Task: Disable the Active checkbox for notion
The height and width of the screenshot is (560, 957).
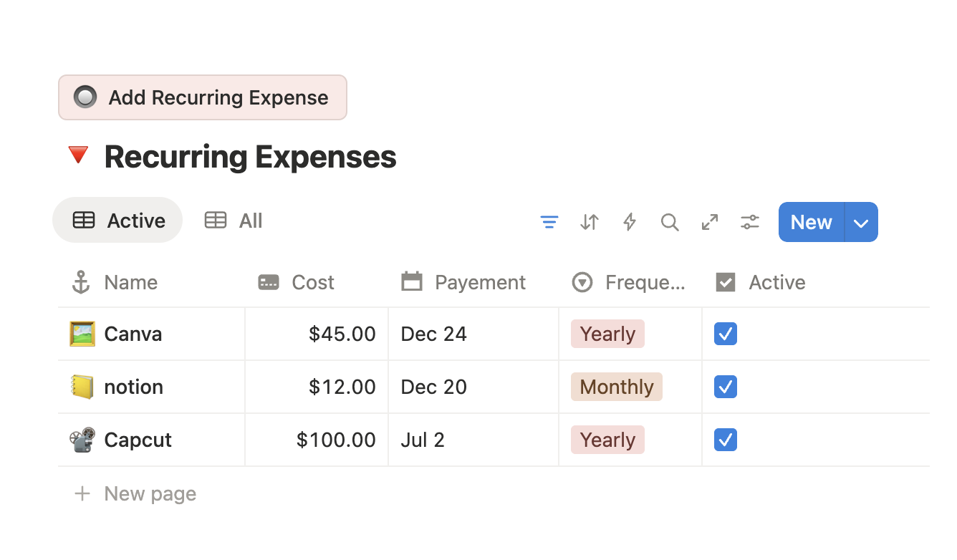Action: (725, 387)
